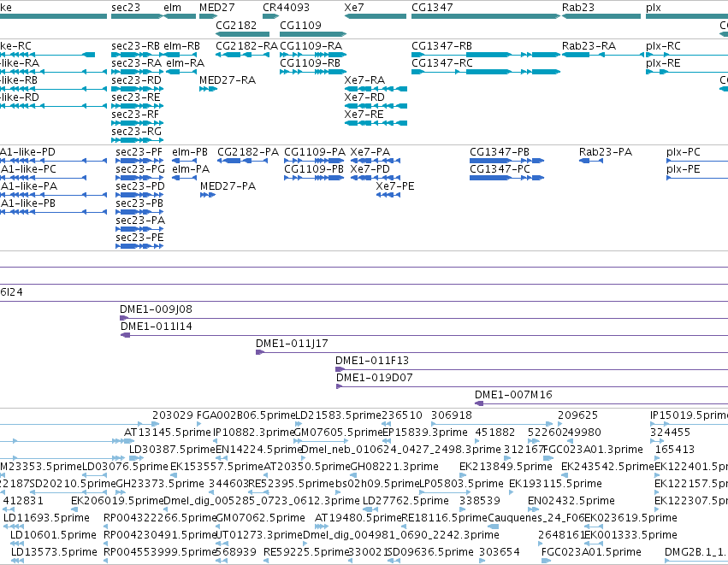Click BAC clone DME1-011F13
This screenshot has height=565, width=728.
click(531, 370)
